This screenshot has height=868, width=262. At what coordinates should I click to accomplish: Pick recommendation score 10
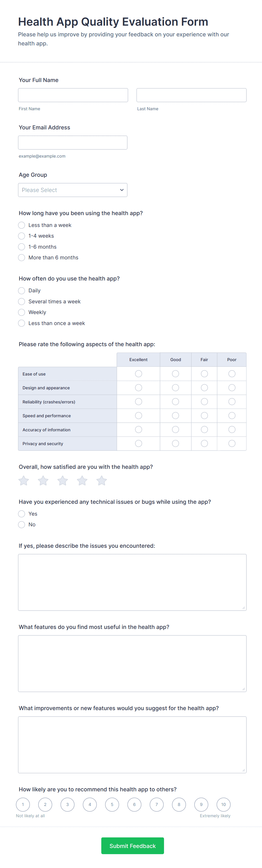tap(223, 805)
